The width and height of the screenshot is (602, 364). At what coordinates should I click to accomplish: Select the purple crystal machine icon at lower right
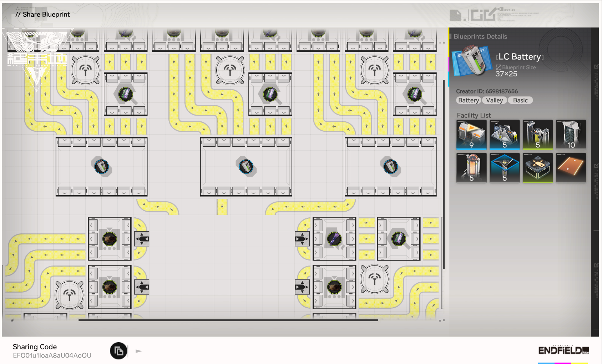tap(334, 239)
